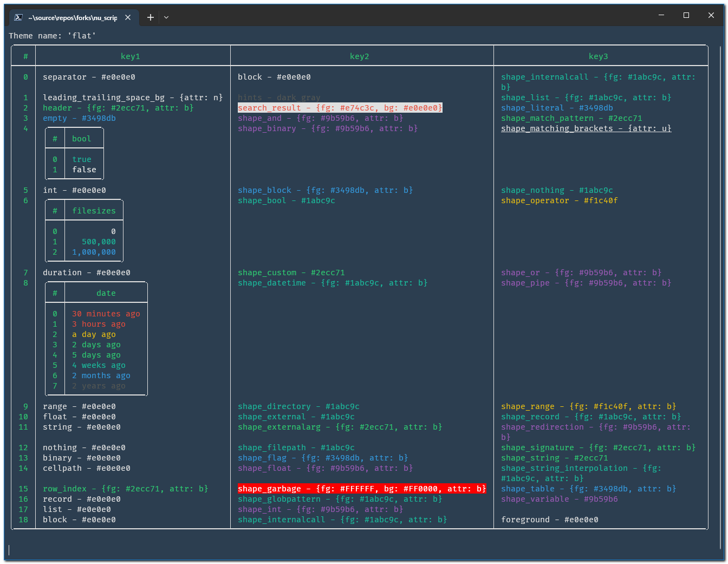Click '30 minutes ago' date entry
728x564 pixels.
(x=106, y=314)
